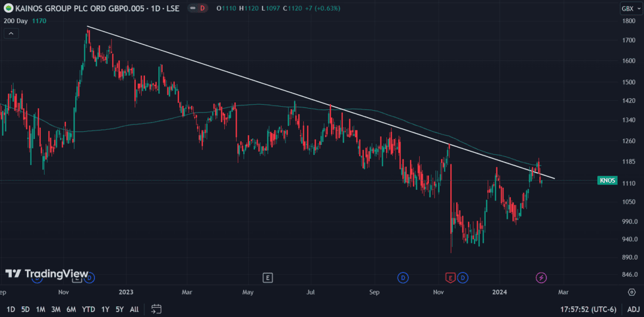
Task: Click the blue dividend marker near September
Action: (402, 277)
